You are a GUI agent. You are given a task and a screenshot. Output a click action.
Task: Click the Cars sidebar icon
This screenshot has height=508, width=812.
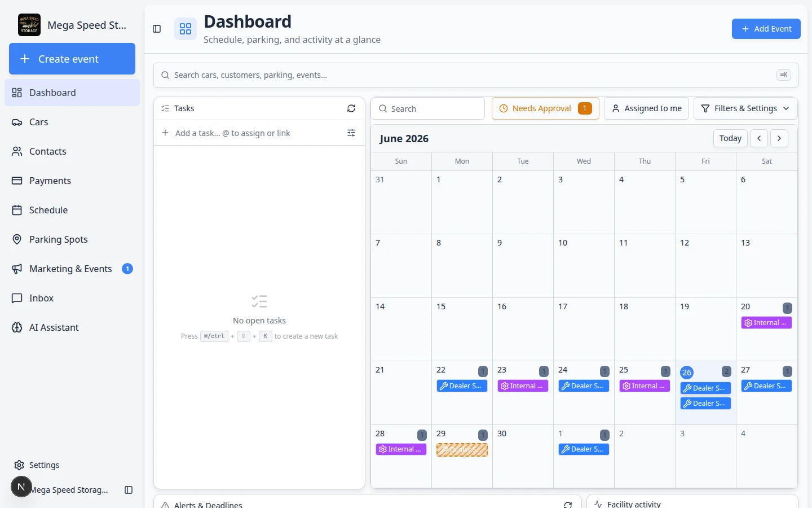point(17,122)
